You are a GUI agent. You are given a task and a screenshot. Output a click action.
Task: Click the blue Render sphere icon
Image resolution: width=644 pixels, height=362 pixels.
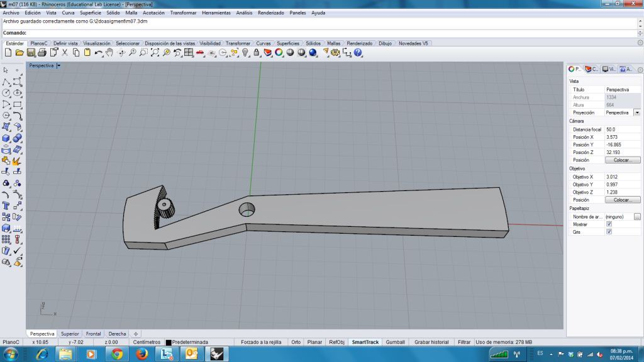pos(313,53)
